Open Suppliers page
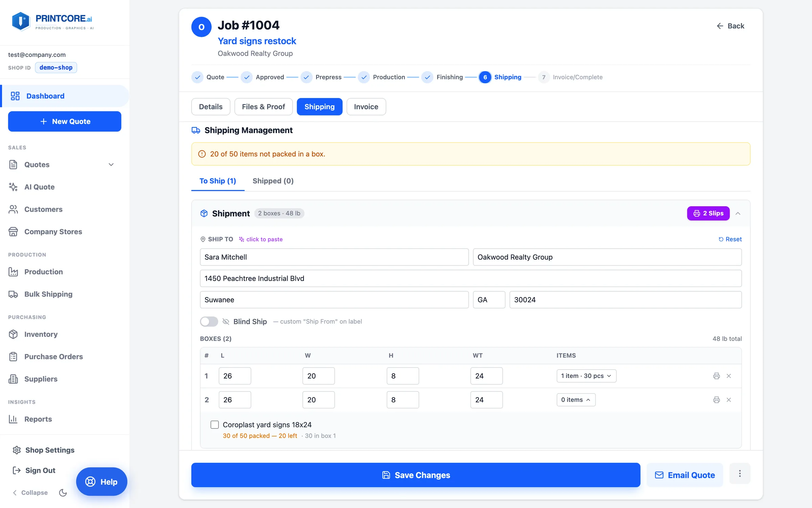Image resolution: width=812 pixels, height=508 pixels. coord(41,379)
